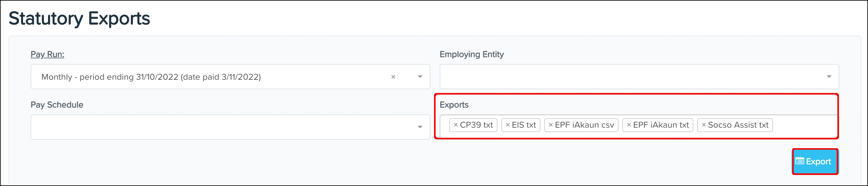Click the Pay Run underlined label
This screenshot has width=868, height=186.
(x=47, y=55)
